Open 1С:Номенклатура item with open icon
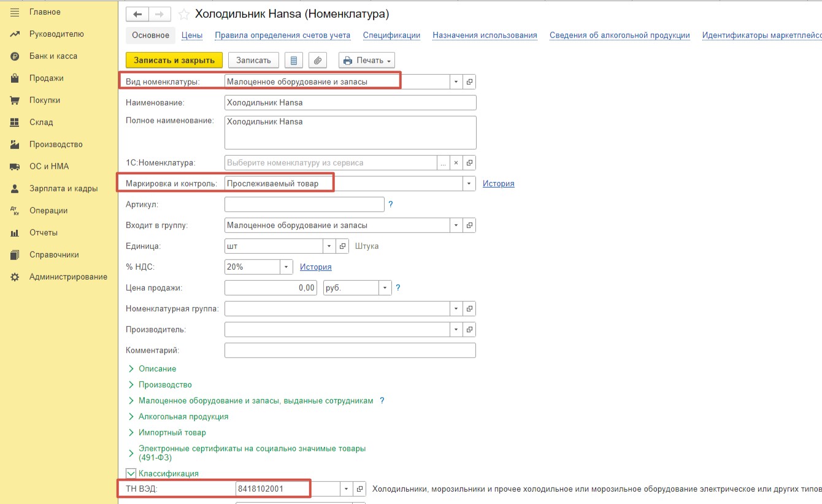The image size is (822, 504). [470, 163]
